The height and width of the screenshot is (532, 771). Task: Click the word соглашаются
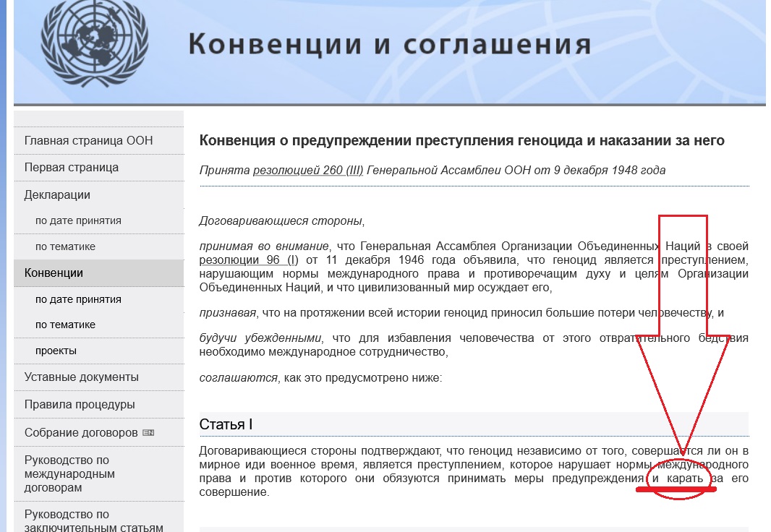[238, 378]
